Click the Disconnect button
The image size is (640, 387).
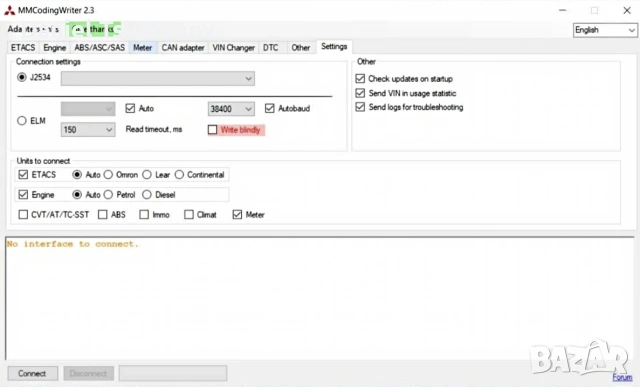pos(88,373)
